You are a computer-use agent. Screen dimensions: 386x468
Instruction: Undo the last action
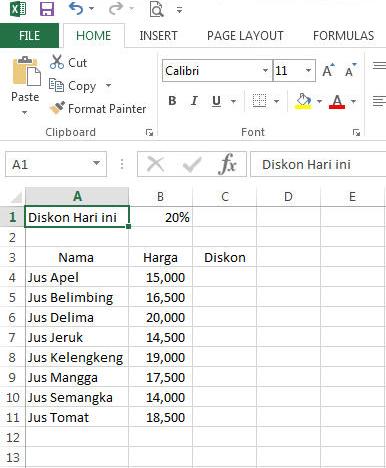point(76,9)
